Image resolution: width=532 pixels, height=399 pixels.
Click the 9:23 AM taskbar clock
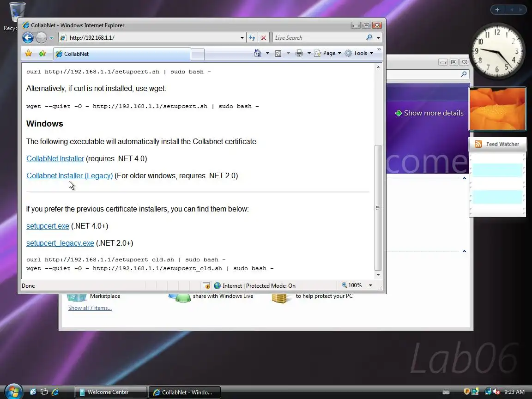click(x=514, y=392)
